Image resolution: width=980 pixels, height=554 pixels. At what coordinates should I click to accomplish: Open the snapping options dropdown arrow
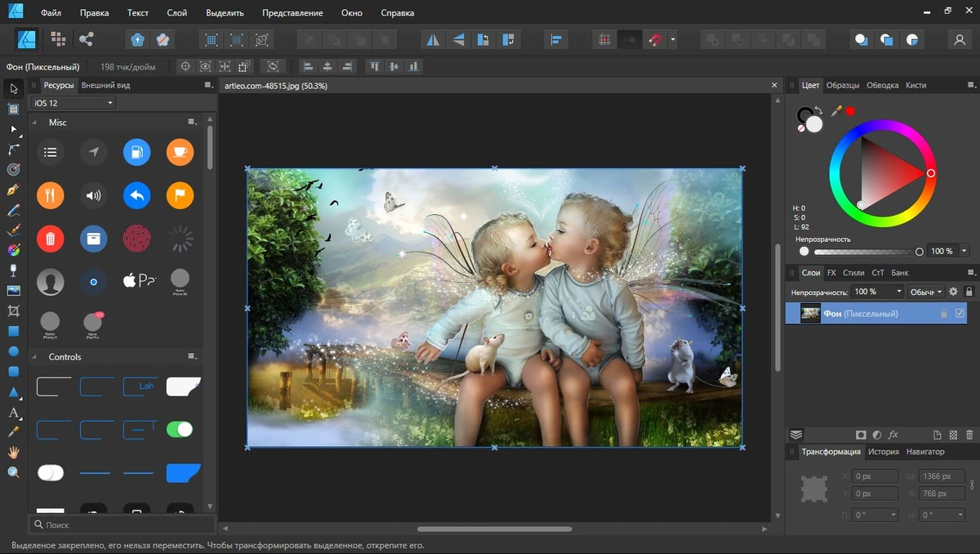(x=672, y=38)
